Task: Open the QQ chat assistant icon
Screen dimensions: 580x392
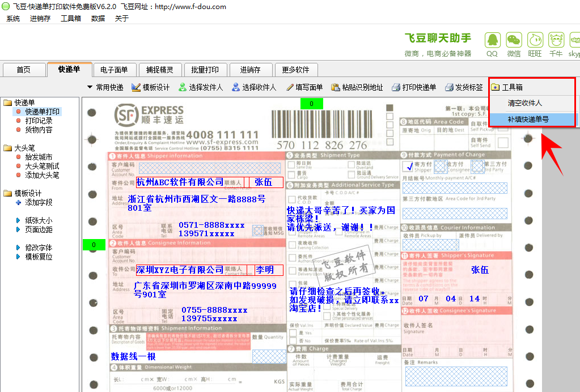Action: (492, 40)
